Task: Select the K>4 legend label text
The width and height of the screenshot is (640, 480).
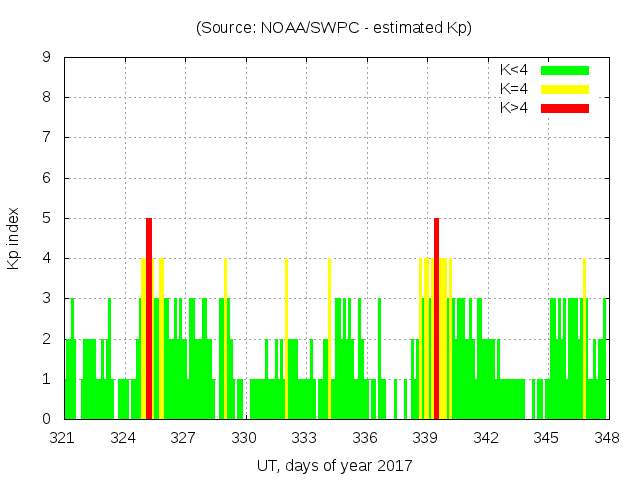Action: tap(515, 107)
